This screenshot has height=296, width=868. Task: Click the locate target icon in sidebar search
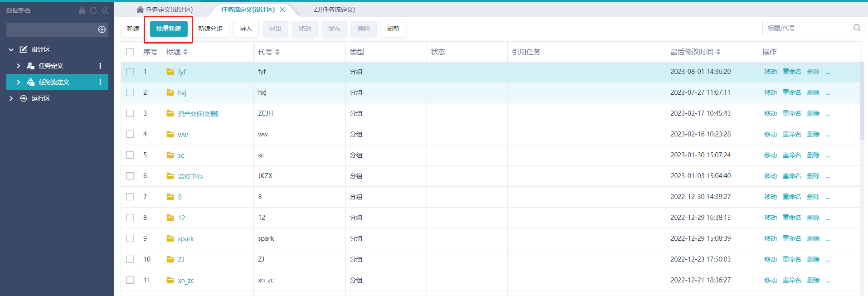point(102,29)
